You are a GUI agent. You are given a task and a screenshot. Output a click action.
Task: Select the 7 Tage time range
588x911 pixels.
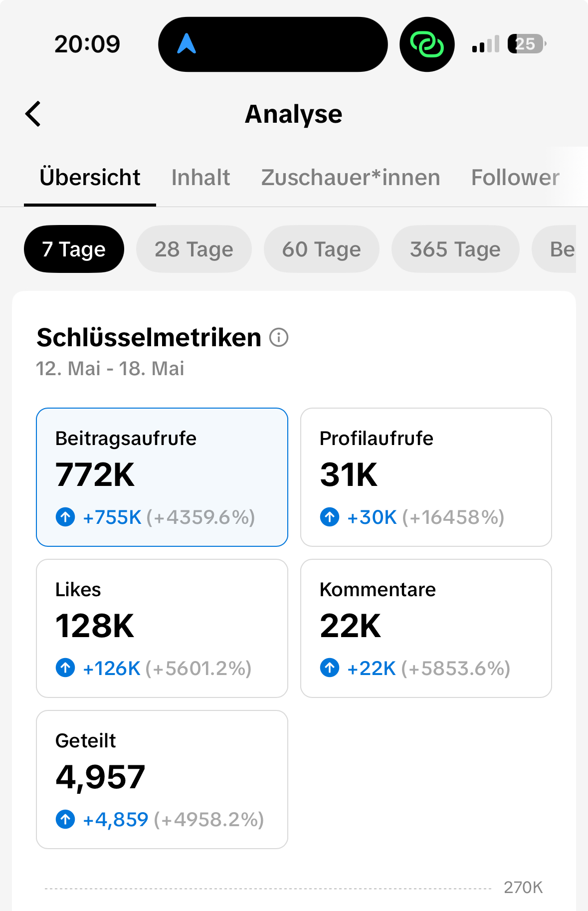pos(74,249)
